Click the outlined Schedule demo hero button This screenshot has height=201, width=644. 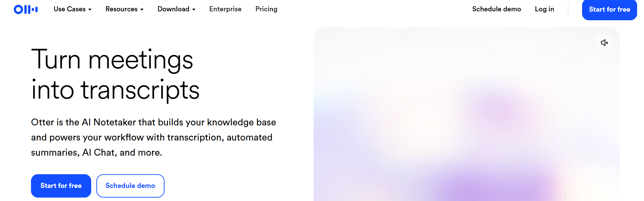click(130, 186)
